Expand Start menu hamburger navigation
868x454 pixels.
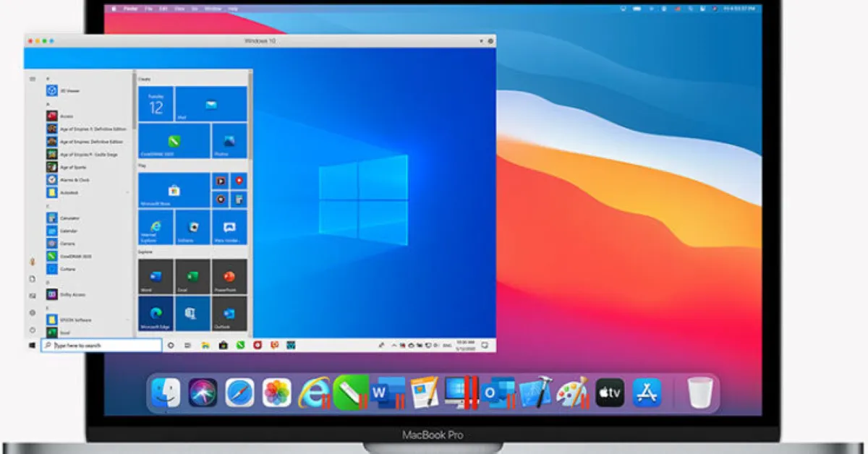pos(33,78)
